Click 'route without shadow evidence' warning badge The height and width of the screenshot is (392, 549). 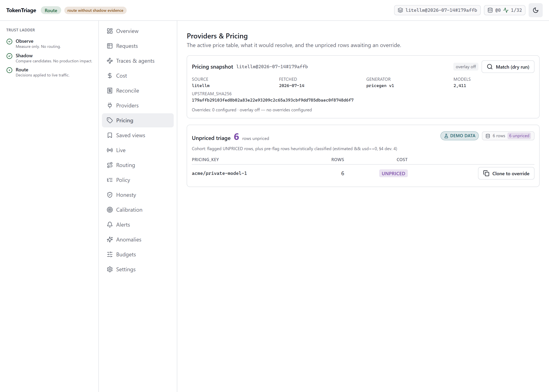[95, 10]
